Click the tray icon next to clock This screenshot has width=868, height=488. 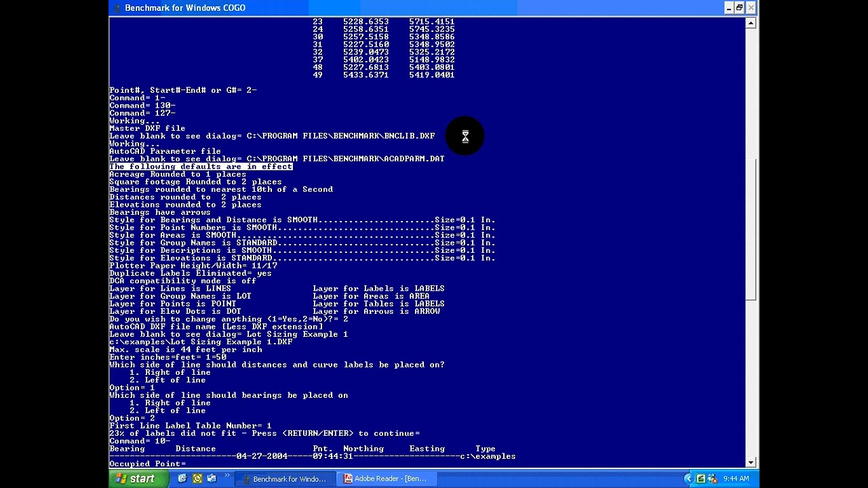click(713, 479)
